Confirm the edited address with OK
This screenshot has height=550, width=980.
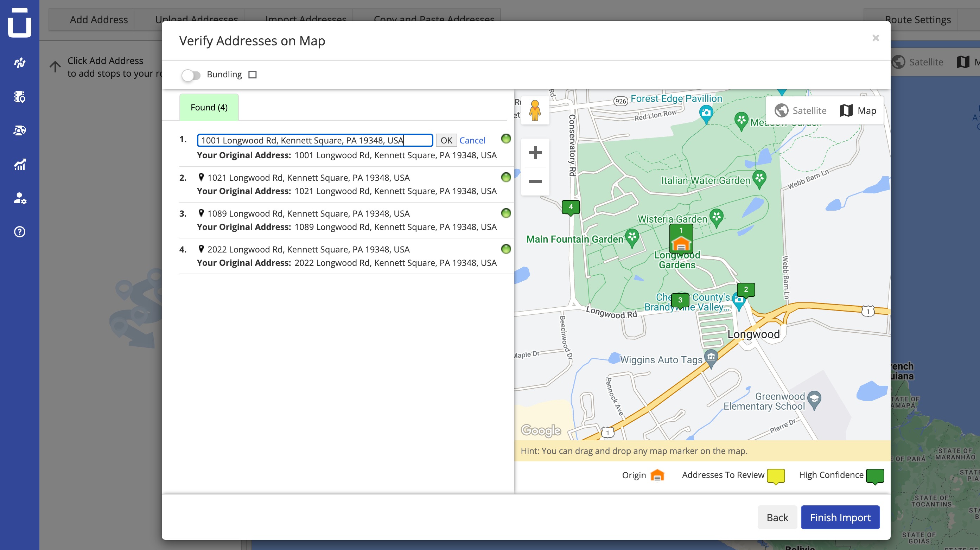point(446,140)
